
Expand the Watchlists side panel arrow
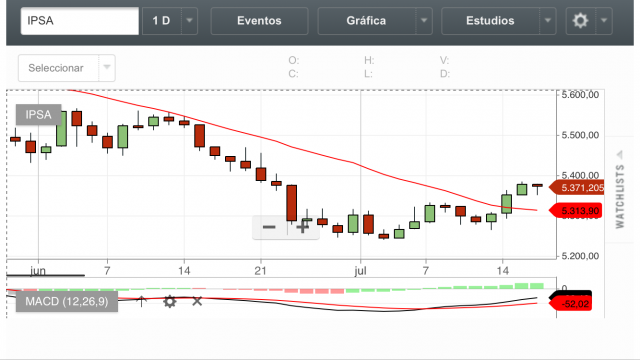click(x=620, y=154)
